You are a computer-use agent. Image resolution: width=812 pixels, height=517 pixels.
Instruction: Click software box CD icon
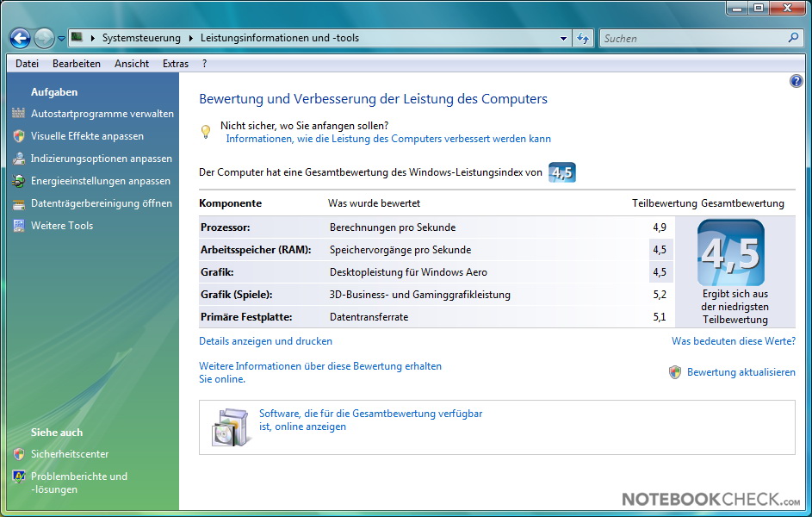click(x=231, y=427)
